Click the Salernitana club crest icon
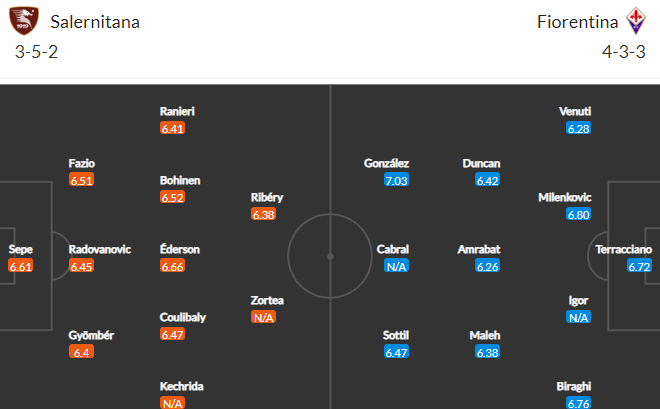The image size is (660, 409). click(x=24, y=21)
